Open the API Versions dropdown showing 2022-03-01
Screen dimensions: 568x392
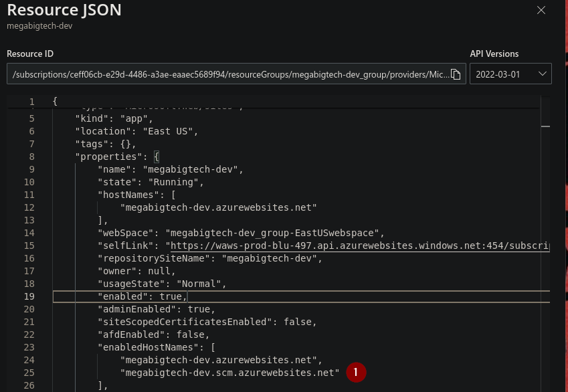[510, 74]
